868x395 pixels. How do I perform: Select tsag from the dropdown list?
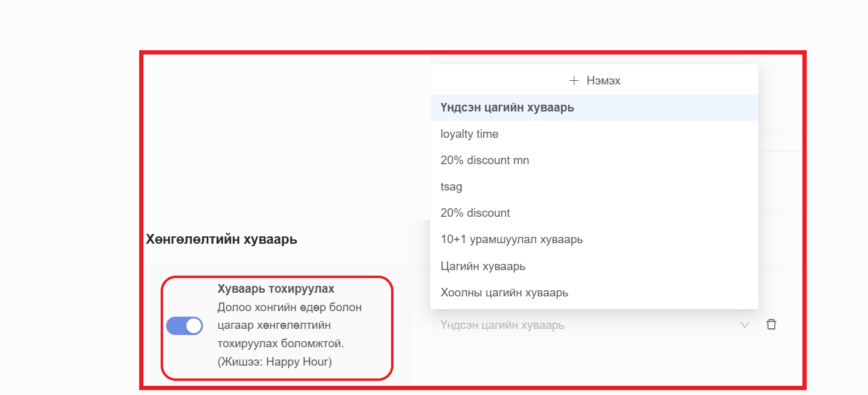coord(451,187)
